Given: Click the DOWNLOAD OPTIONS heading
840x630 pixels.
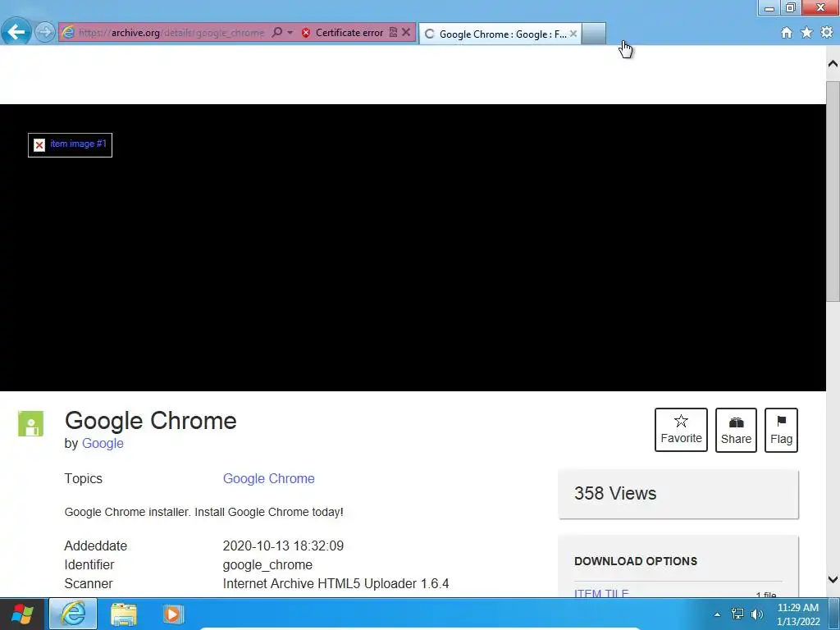Looking at the screenshot, I should (636, 561).
